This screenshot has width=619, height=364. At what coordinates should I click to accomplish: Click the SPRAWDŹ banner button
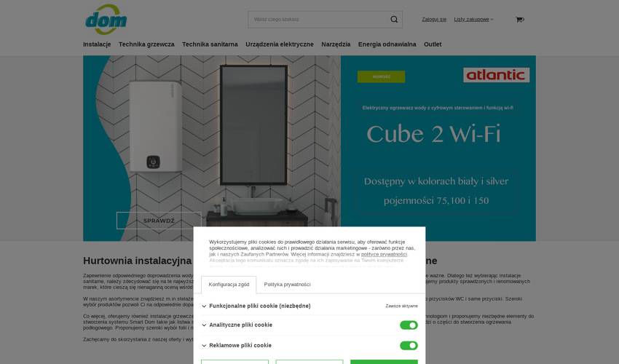[x=159, y=221]
